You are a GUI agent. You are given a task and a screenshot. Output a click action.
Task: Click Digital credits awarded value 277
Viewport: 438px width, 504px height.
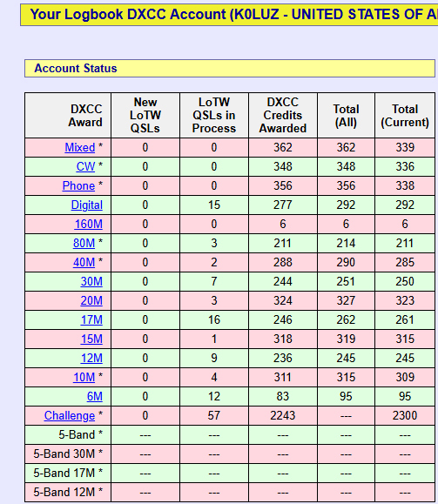point(283,205)
